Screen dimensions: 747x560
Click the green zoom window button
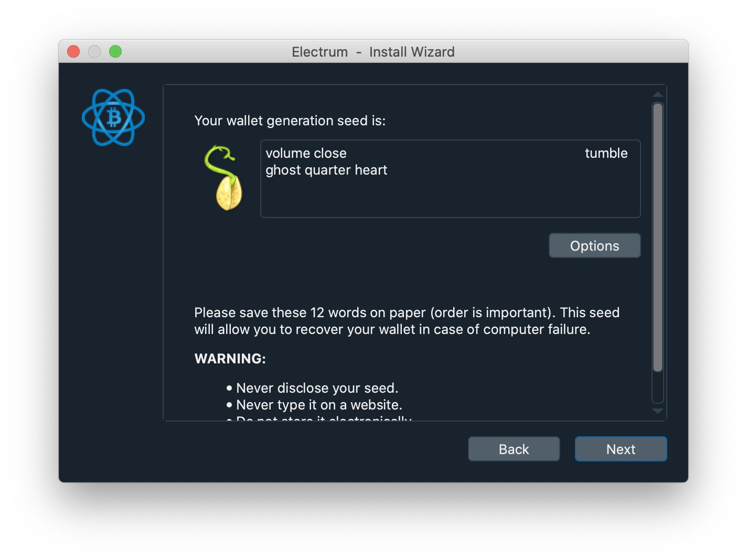coord(115,51)
